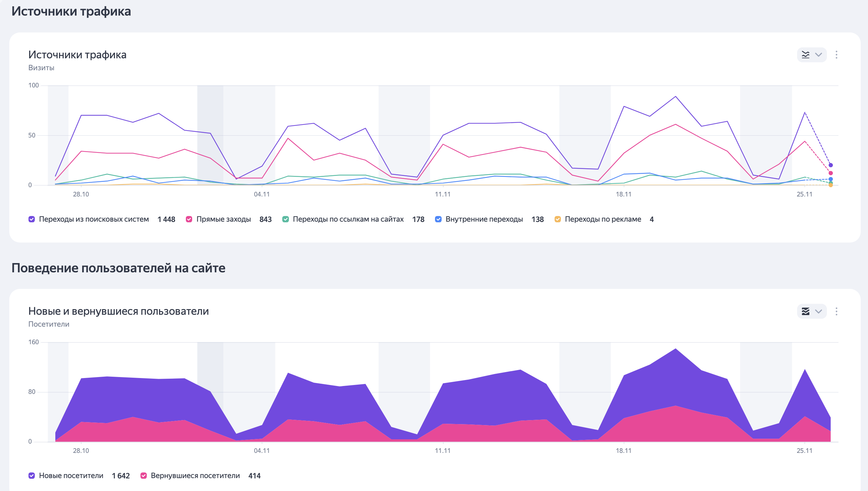Toggle Вернувшиеся посетители checkbox
Image resolution: width=868 pixels, height=491 pixels.
point(144,475)
